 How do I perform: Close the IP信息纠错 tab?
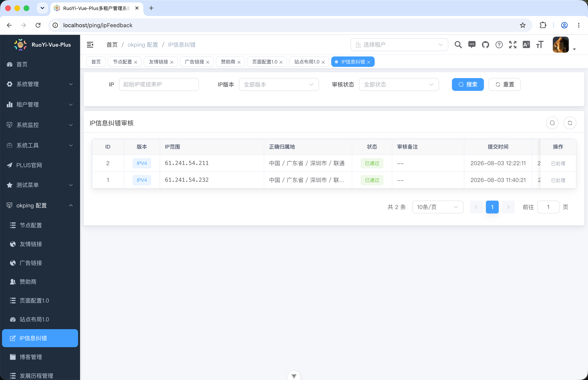pyautogui.click(x=368, y=62)
